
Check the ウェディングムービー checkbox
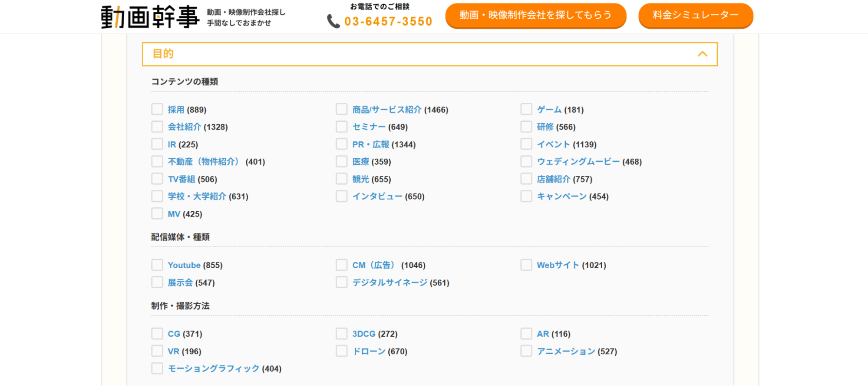coord(526,161)
